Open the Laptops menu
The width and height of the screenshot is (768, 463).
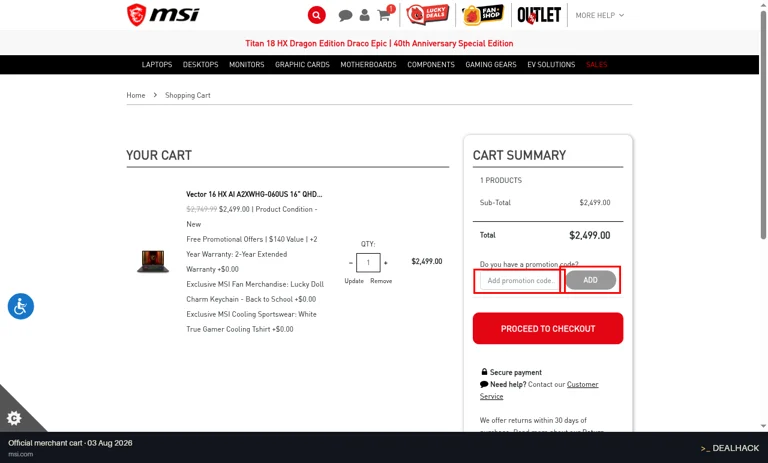[x=157, y=65]
